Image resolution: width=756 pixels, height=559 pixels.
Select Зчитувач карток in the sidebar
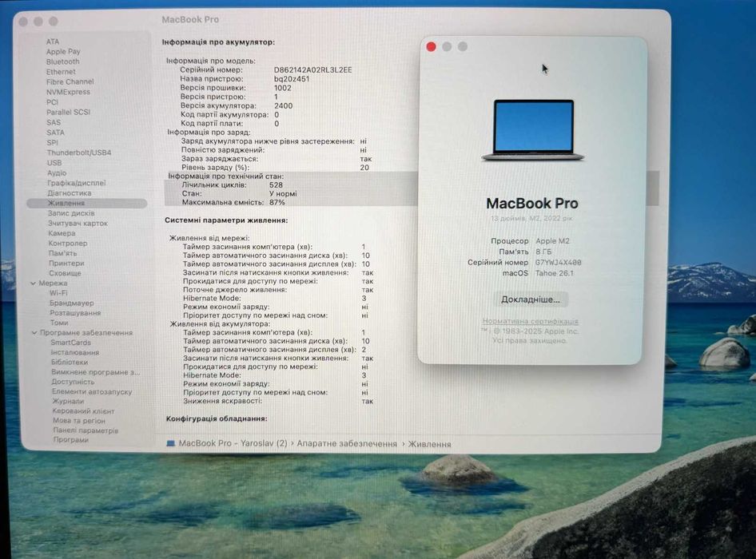point(78,224)
